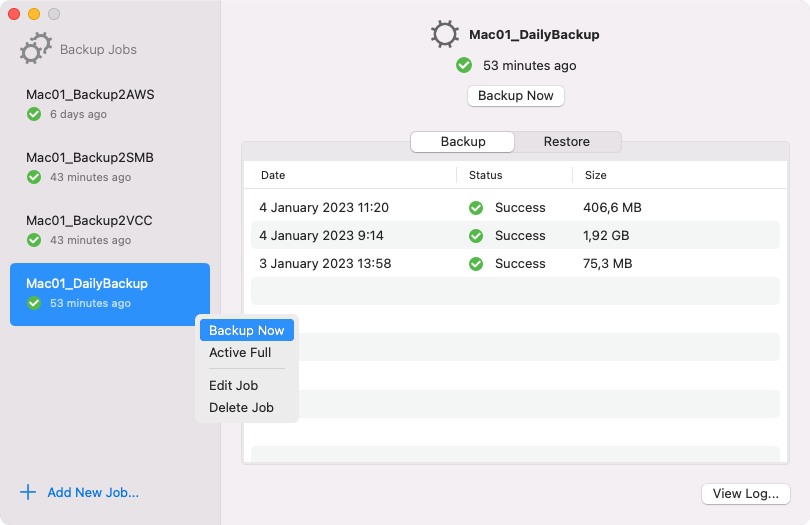The height and width of the screenshot is (525, 810).
Task: Switch to the Restore tab
Action: click(x=567, y=142)
